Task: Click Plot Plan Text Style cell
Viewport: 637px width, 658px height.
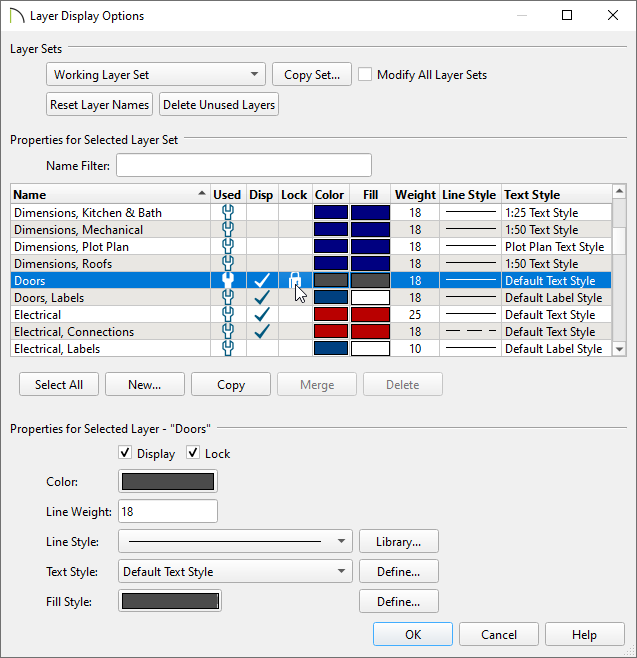Action: pos(554,246)
